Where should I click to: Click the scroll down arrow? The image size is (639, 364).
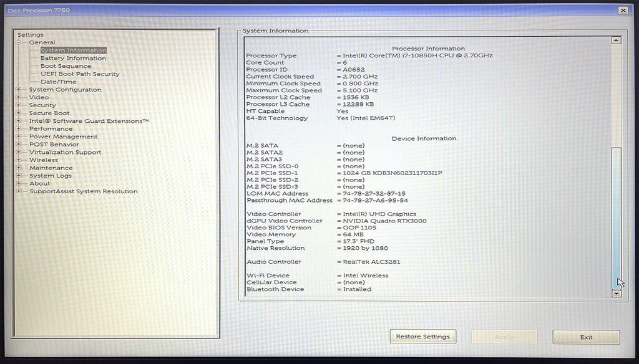point(616,293)
